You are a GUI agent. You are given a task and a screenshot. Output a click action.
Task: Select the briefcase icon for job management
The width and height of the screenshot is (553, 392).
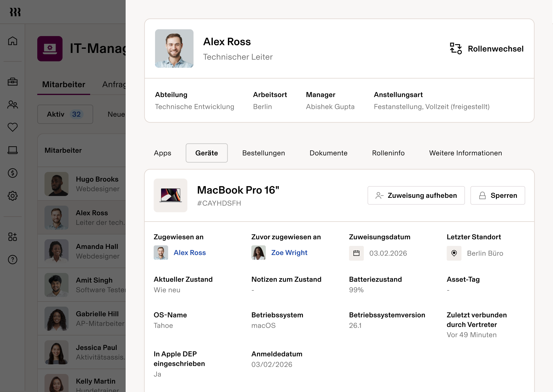[x=13, y=82]
